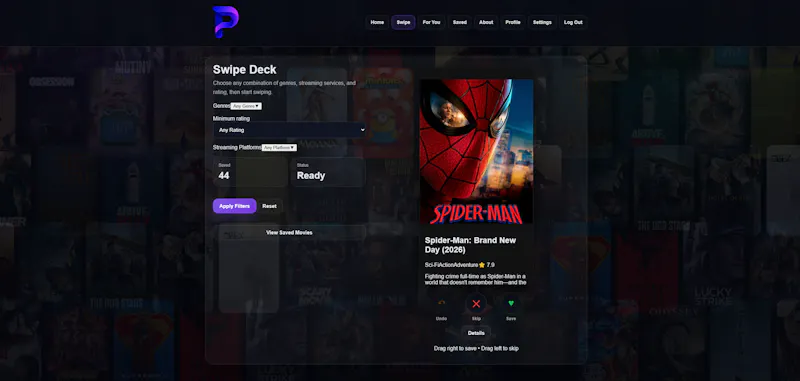Open the Any Genre dropdown
800x381 pixels.
(x=246, y=106)
